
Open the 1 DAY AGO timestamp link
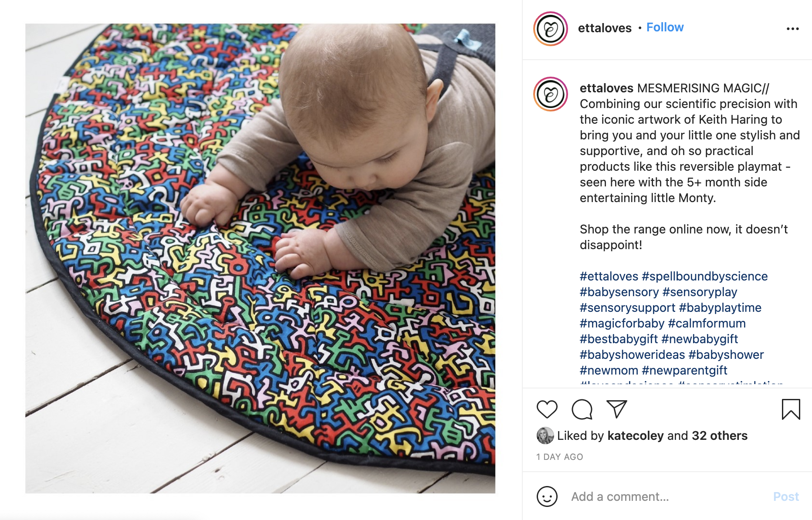pos(559,457)
